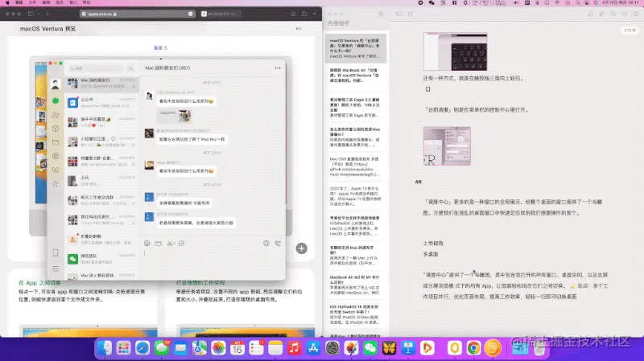The height and width of the screenshot is (361, 644).
Task: Click the Safari address bar
Action: [137, 14]
